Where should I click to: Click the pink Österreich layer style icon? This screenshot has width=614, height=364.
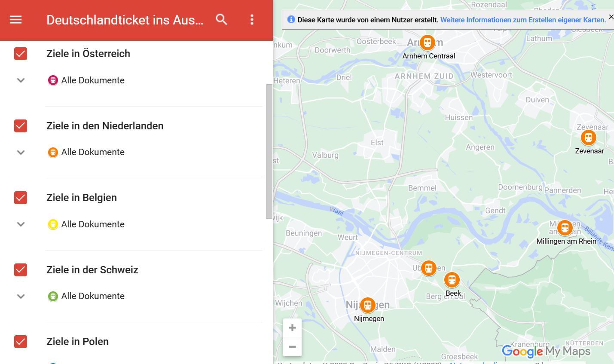(53, 80)
